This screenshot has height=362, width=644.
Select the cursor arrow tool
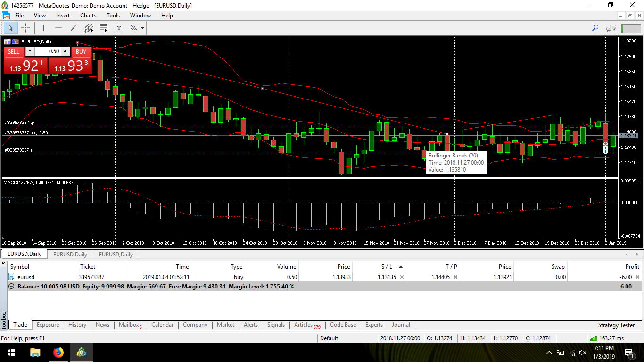[x=11, y=28]
